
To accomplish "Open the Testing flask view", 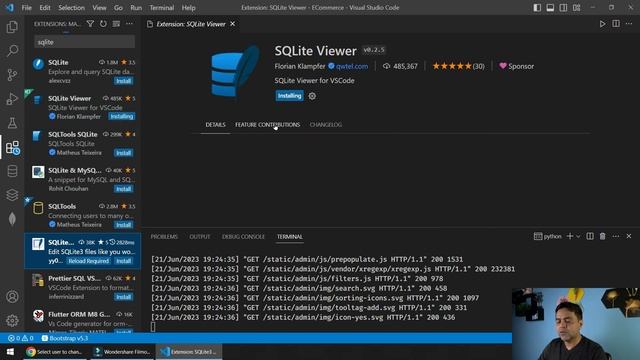I will pyautogui.click(x=12, y=123).
